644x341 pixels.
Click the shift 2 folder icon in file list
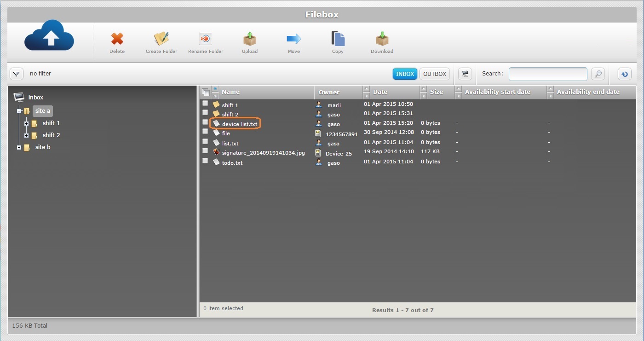pyautogui.click(x=216, y=114)
